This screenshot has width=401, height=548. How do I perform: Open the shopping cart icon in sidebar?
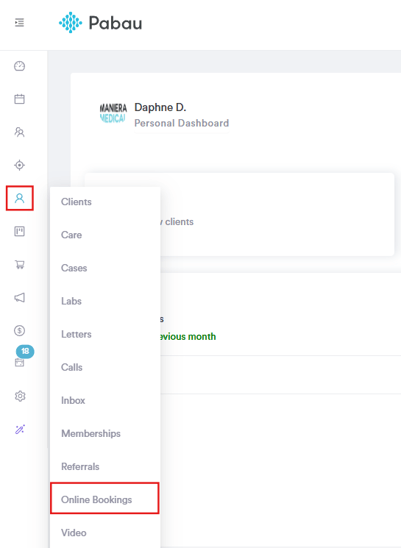[x=20, y=265]
